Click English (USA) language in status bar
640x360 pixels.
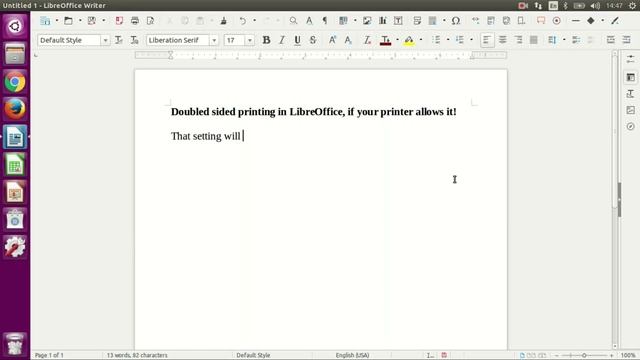352,356
